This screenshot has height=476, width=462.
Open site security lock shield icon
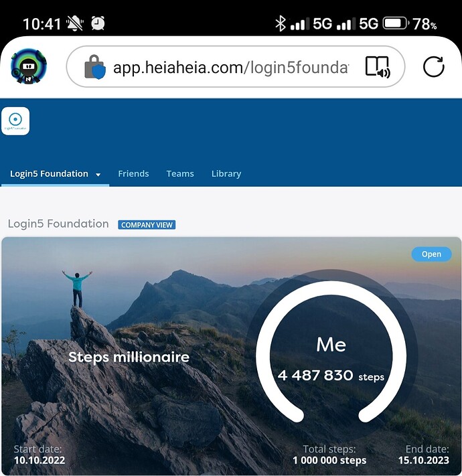tap(94, 67)
